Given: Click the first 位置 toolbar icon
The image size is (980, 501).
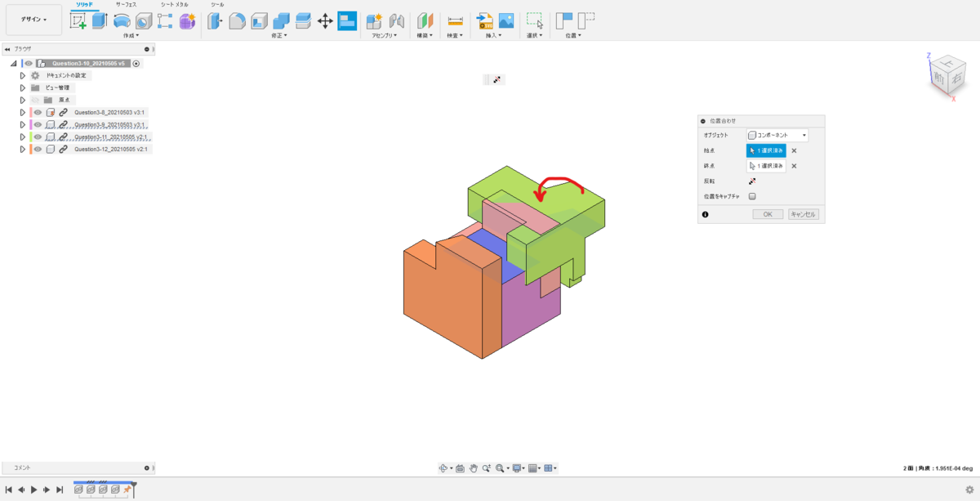Looking at the screenshot, I should (564, 21).
